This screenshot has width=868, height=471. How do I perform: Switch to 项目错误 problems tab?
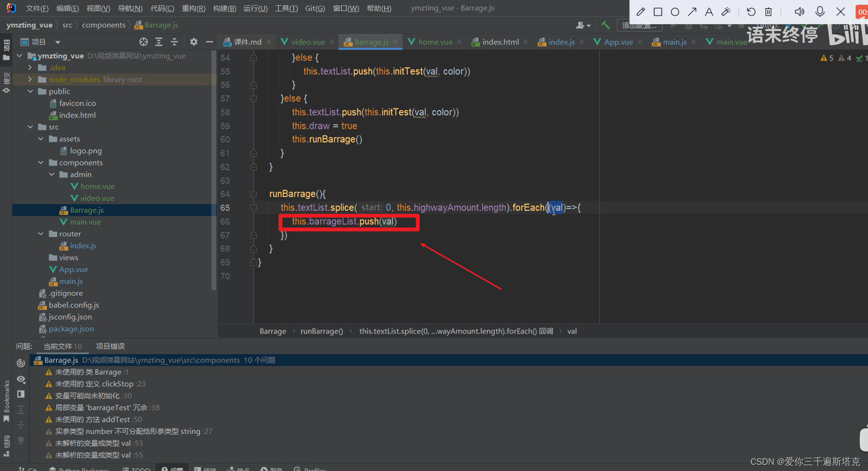point(110,346)
